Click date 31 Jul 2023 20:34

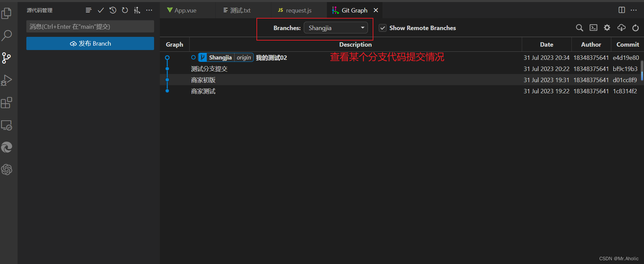click(546, 58)
